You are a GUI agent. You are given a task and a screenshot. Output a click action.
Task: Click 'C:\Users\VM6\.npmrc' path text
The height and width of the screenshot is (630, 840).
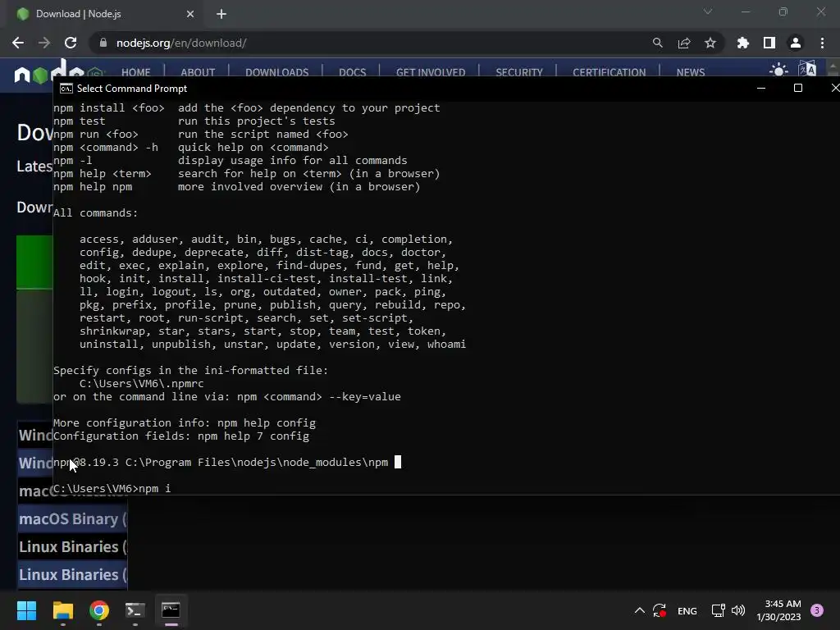141,384
